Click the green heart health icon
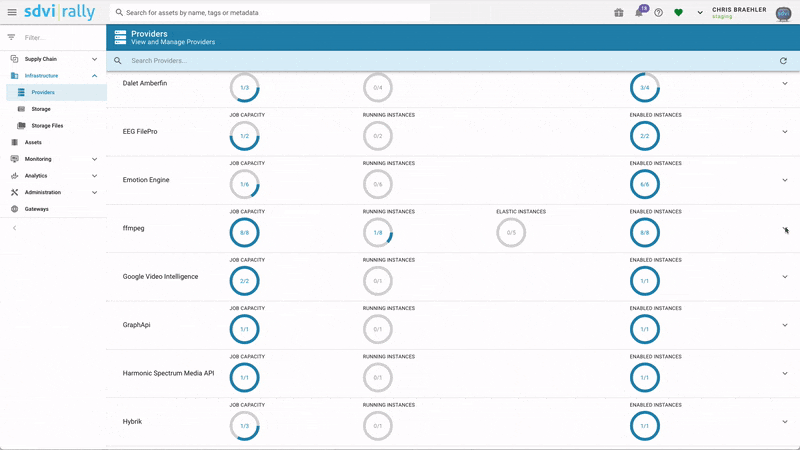The image size is (800, 450). 678,13
